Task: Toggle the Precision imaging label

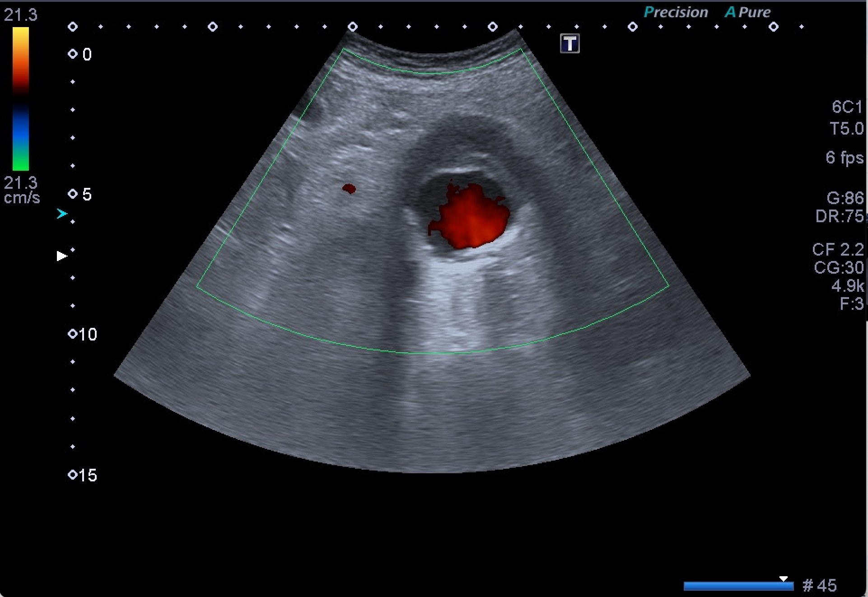Action: point(676,12)
